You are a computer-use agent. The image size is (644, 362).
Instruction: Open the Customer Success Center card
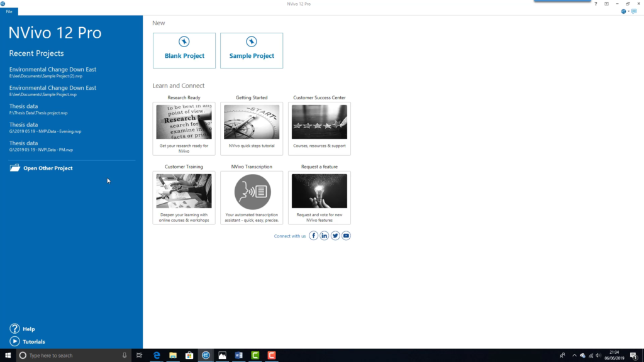pyautogui.click(x=319, y=128)
